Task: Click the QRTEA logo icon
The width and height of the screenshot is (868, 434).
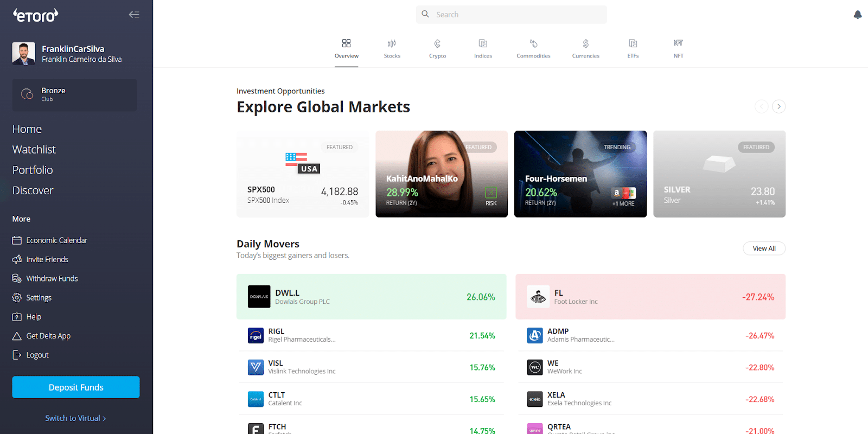Action: click(x=535, y=429)
